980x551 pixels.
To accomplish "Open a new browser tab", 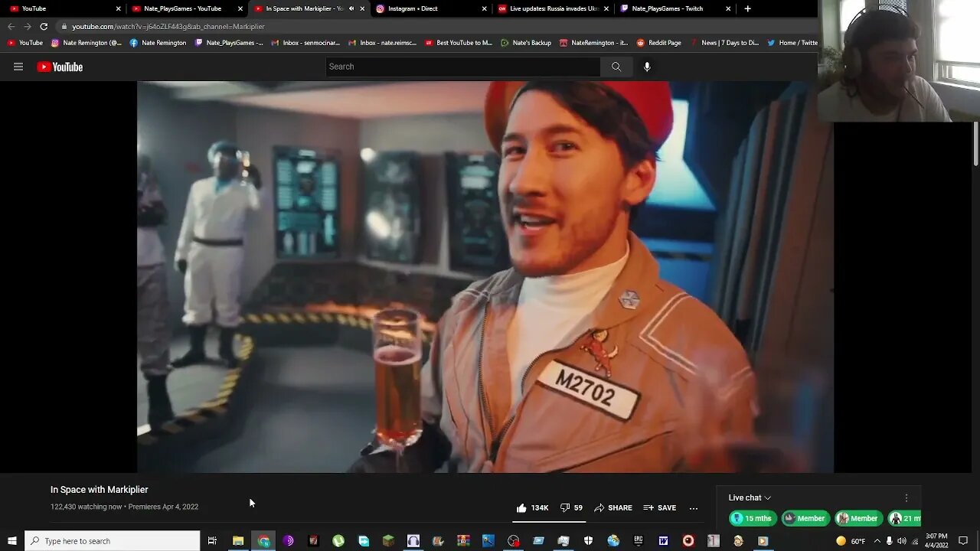I will 747,8.
